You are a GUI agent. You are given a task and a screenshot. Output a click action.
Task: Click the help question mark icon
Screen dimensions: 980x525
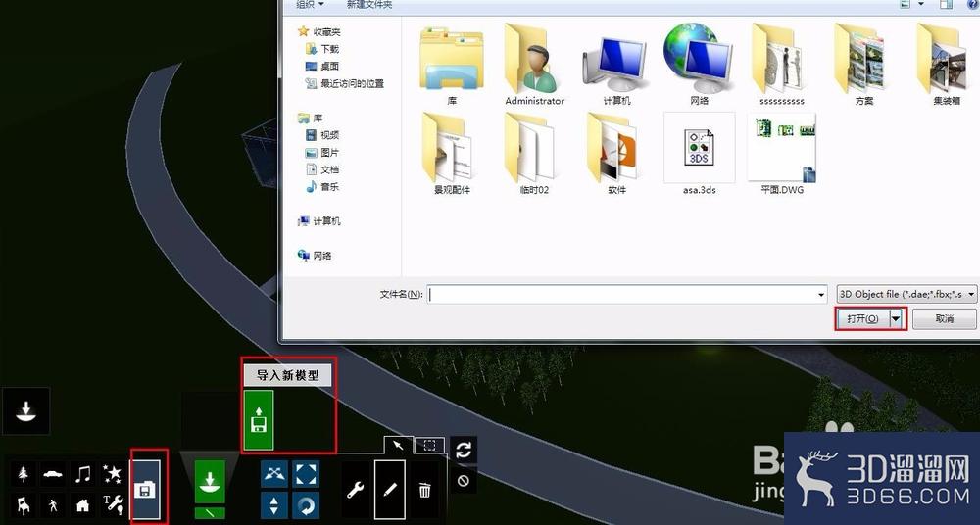974,4
